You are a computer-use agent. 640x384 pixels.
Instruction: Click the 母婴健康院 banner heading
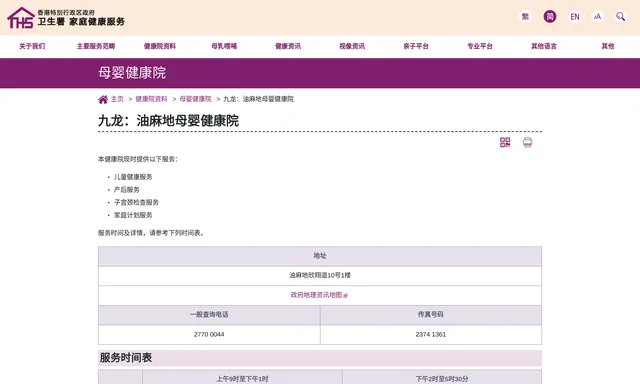(132, 73)
